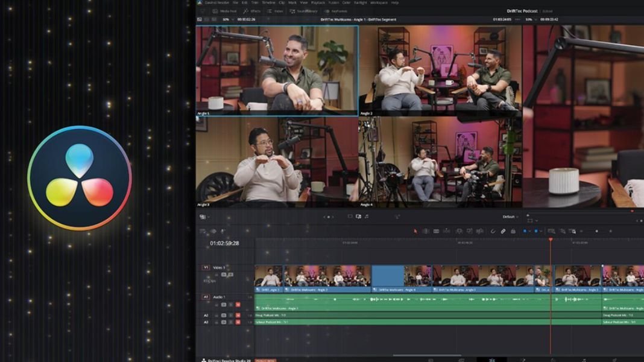Click the timeline horizontal scrollbar

(427, 355)
